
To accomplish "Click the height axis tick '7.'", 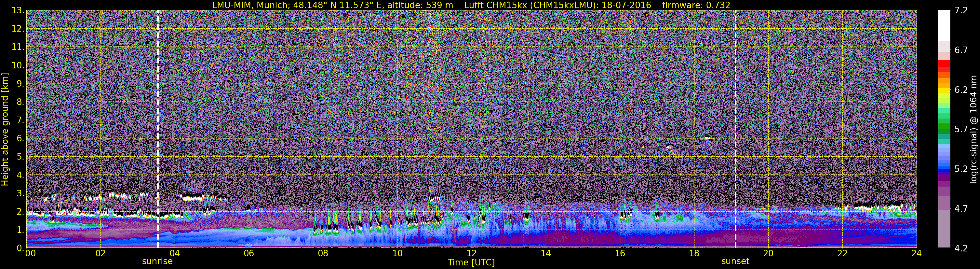I will point(20,120).
